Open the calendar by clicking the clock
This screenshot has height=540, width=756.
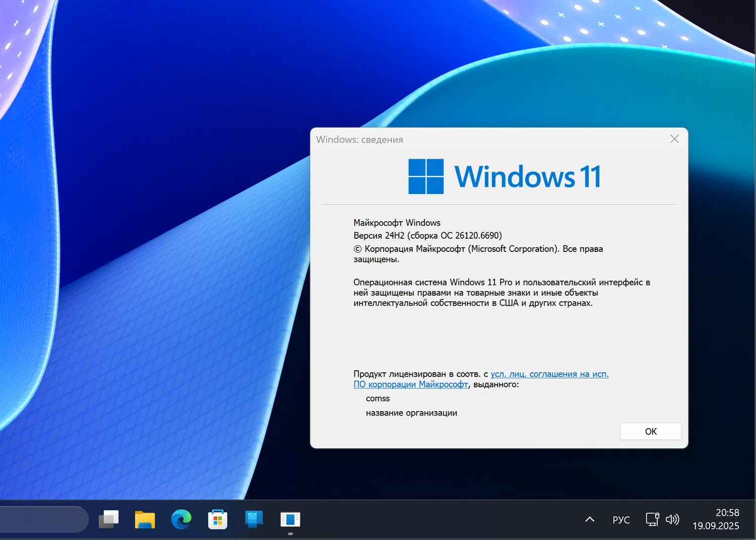(727, 513)
